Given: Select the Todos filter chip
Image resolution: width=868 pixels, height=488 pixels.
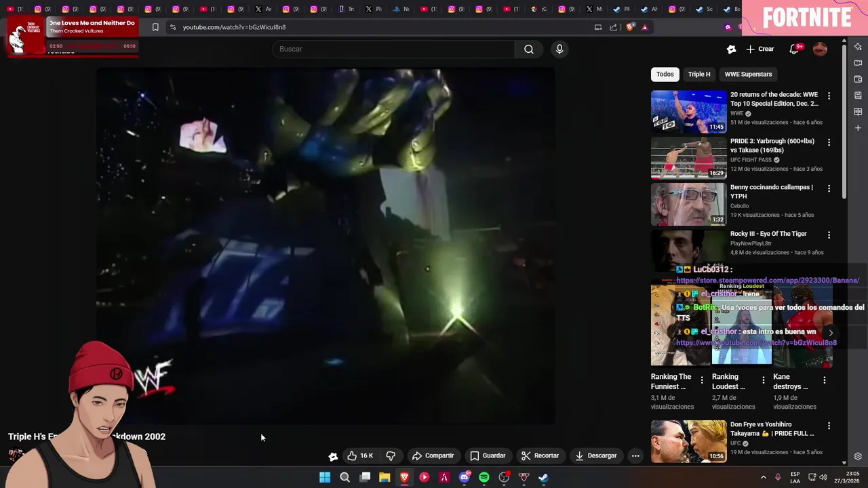Looking at the screenshot, I should click(665, 74).
